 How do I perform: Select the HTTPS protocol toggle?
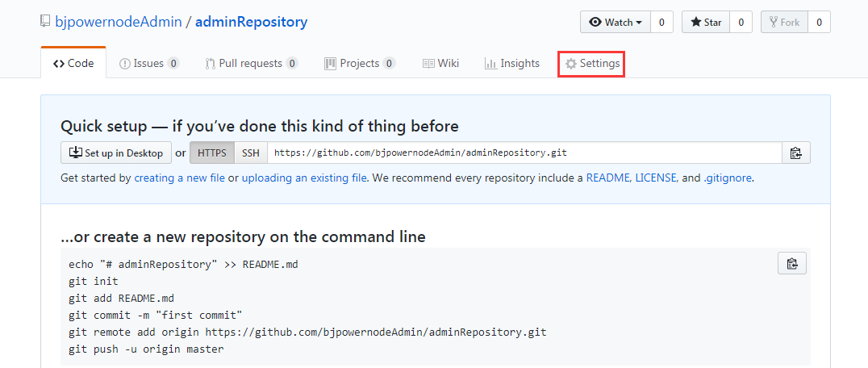pos(212,153)
